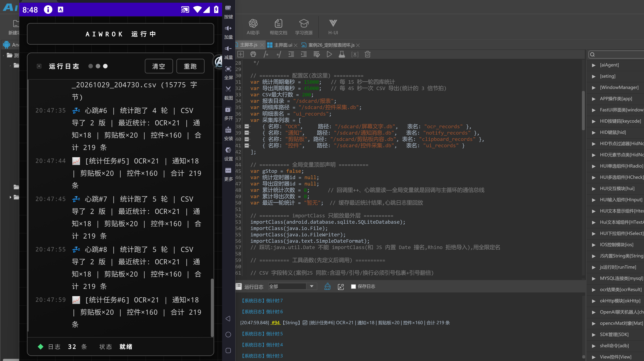Image resolution: width=644 pixels, height=361 pixels.
Task: Click the export log window icon
Action: click(341, 287)
